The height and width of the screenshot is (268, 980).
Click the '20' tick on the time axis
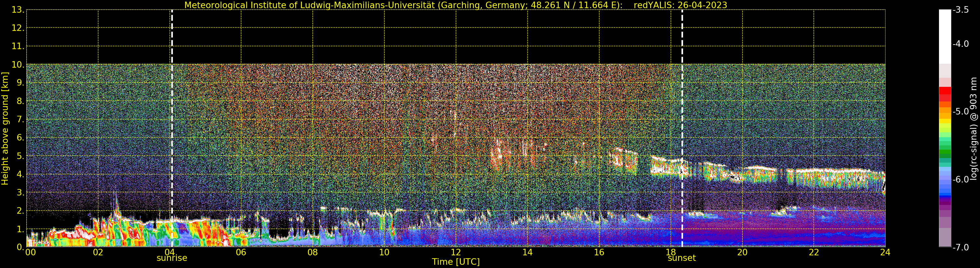[x=742, y=252]
